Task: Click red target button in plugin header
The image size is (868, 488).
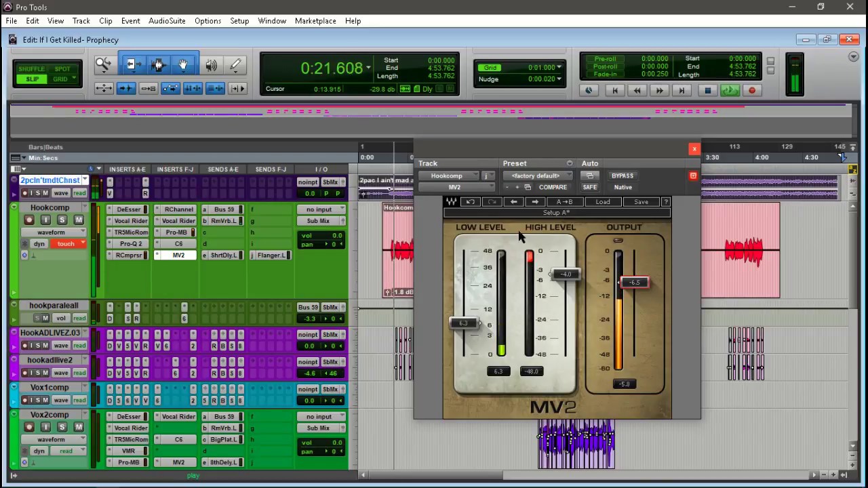Action: (693, 176)
